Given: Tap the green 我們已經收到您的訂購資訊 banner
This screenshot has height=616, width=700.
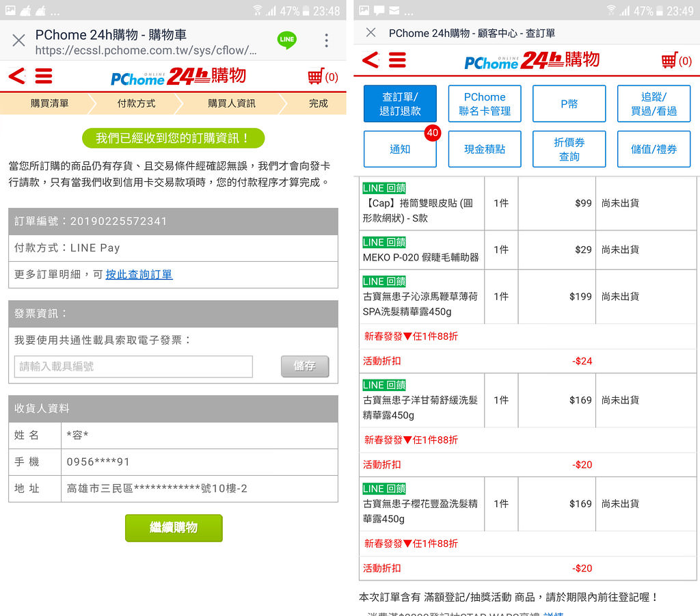Looking at the screenshot, I should (173, 138).
